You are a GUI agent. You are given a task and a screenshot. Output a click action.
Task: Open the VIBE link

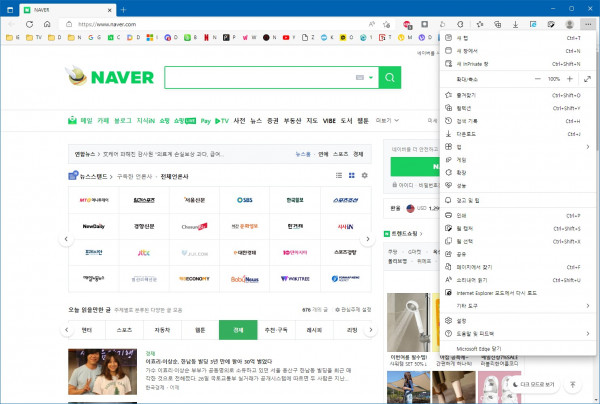pyautogui.click(x=329, y=121)
